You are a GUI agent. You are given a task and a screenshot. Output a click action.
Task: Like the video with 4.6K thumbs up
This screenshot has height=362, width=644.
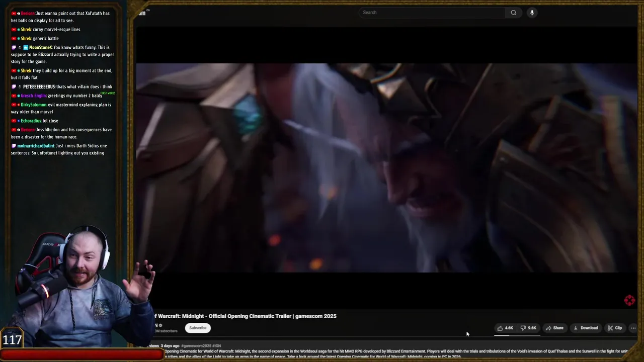tap(505, 328)
